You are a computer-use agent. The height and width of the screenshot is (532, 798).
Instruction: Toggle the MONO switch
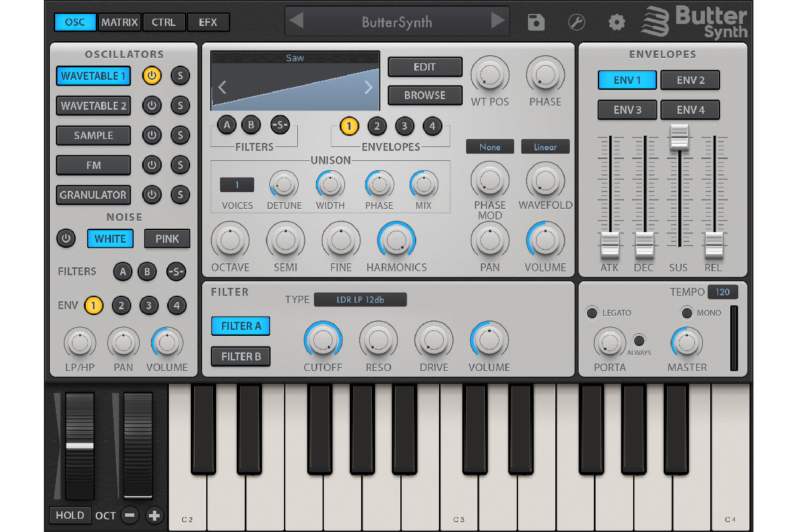(x=687, y=313)
